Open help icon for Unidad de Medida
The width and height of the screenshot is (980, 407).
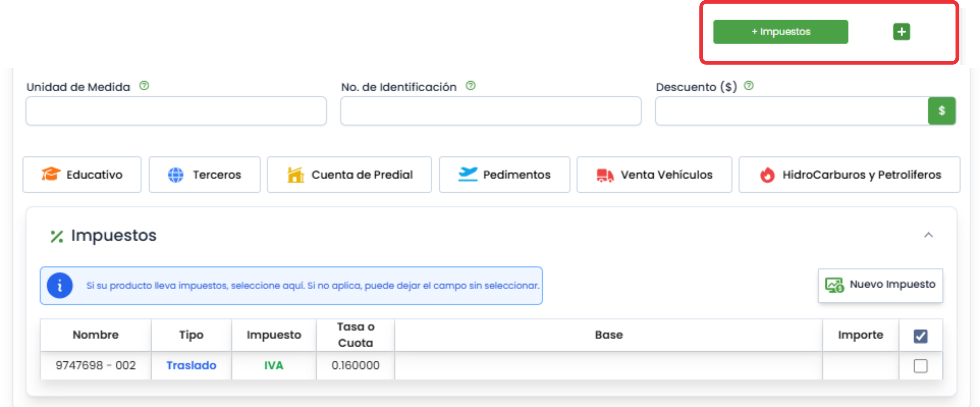pos(144,86)
